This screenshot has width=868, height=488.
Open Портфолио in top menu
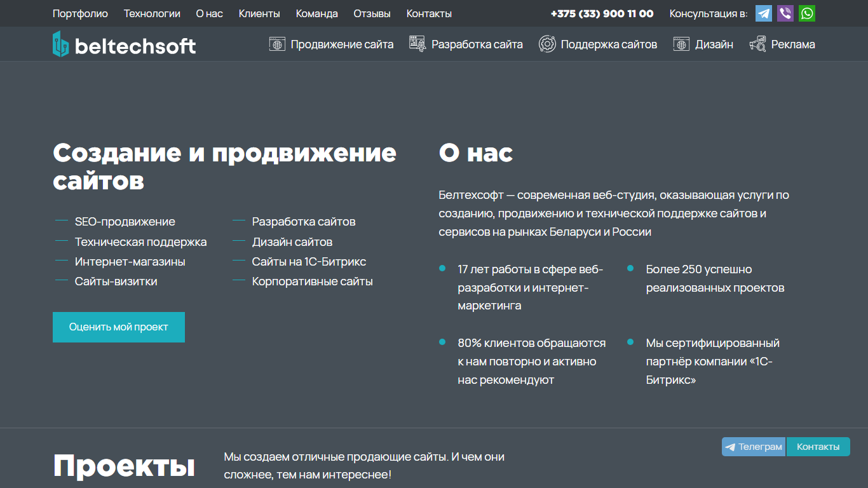[x=80, y=13]
